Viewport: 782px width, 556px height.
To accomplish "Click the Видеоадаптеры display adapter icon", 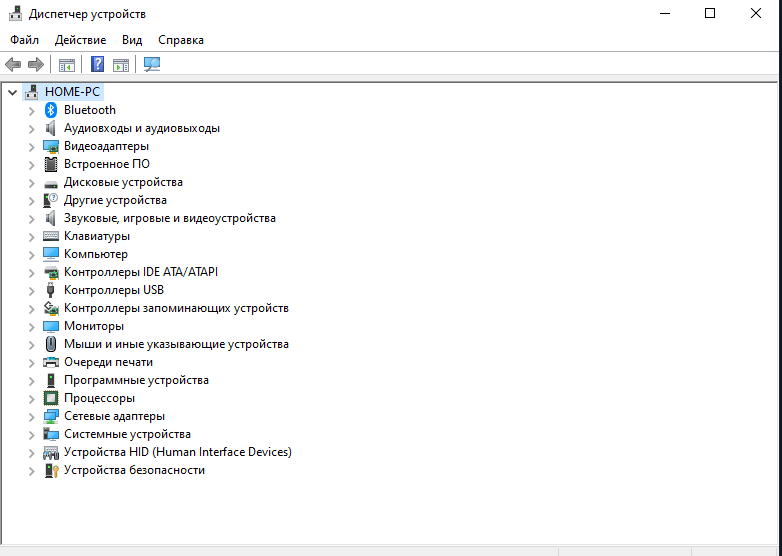I will coord(51,146).
